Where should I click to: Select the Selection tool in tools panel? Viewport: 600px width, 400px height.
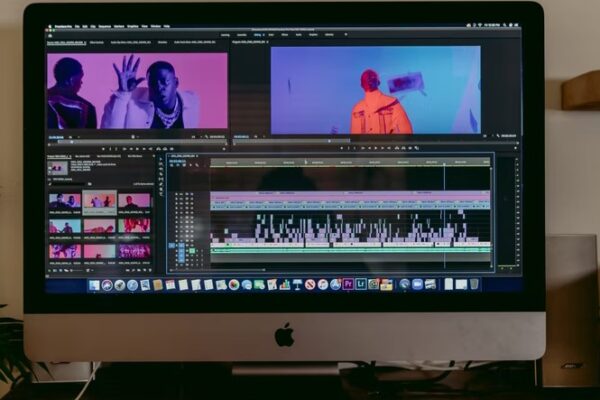(x=161, y=160)
